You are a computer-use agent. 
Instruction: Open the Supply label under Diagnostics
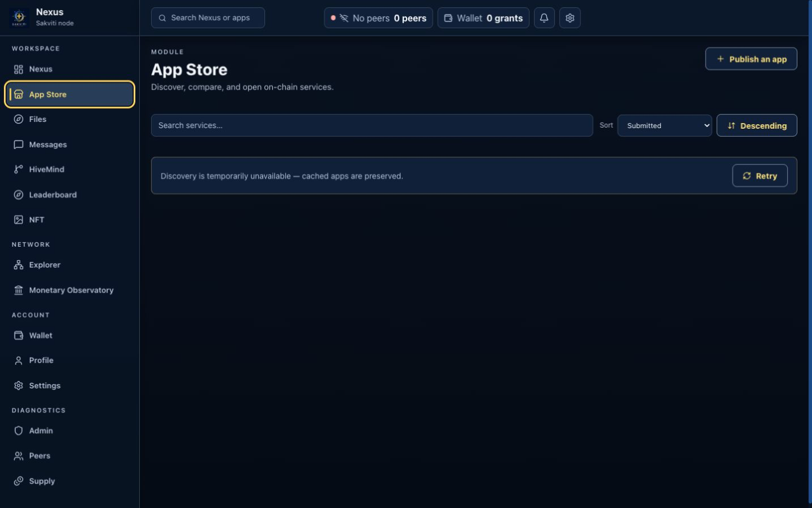click(42, 481)
